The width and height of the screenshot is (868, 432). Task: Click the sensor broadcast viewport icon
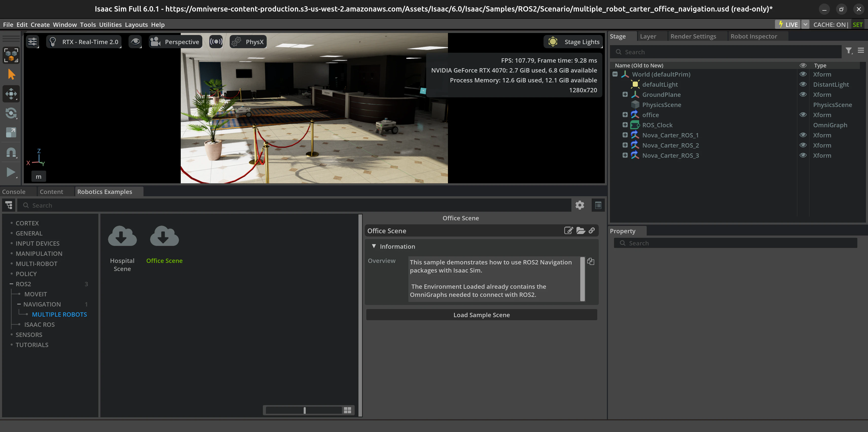click(216, 42)
